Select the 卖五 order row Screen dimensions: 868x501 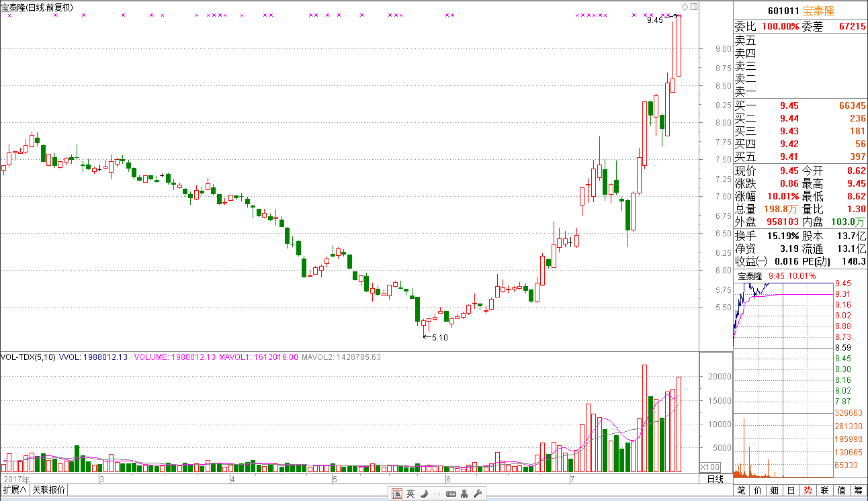pos(800,40)
